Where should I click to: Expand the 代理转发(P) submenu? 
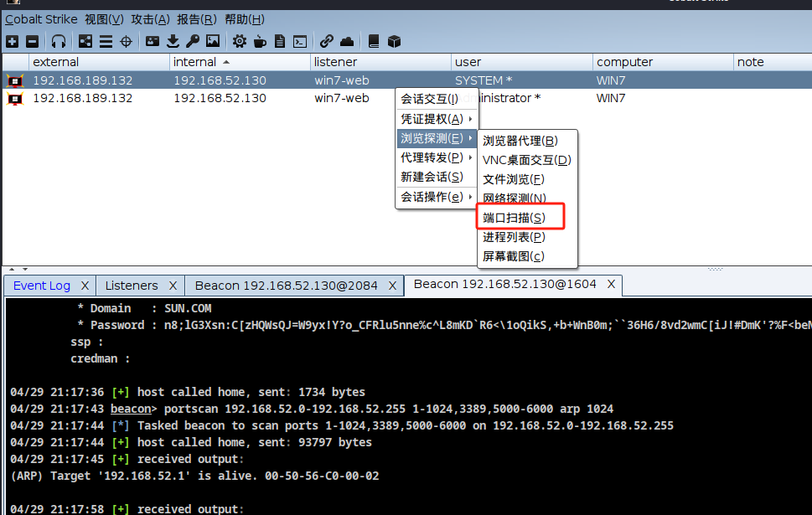435,157
